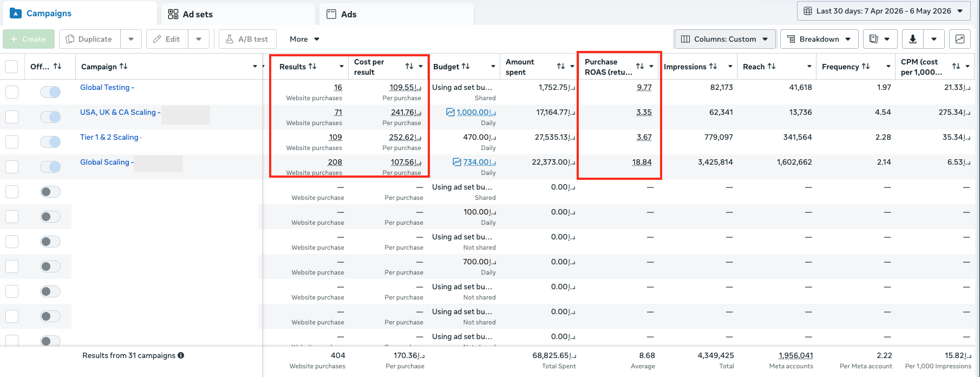Sort by CPM column arrows
This screenshot has height=377, width=980.
point(956,66)
